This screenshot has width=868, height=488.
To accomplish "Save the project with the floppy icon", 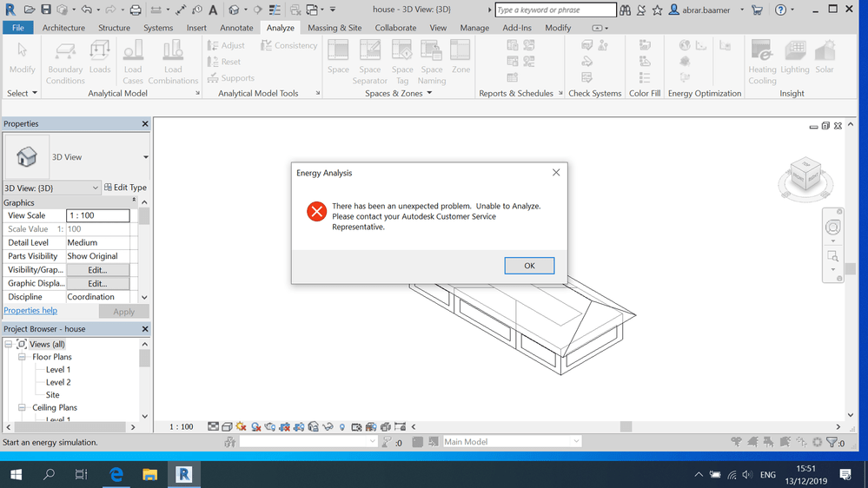I will point(46,10).
